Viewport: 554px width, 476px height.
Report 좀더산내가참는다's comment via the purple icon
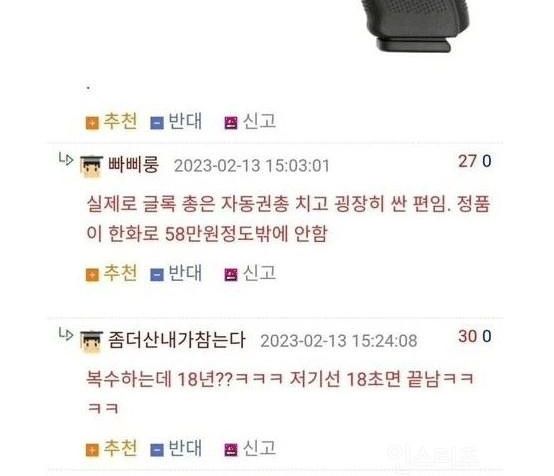pos(231,450)
